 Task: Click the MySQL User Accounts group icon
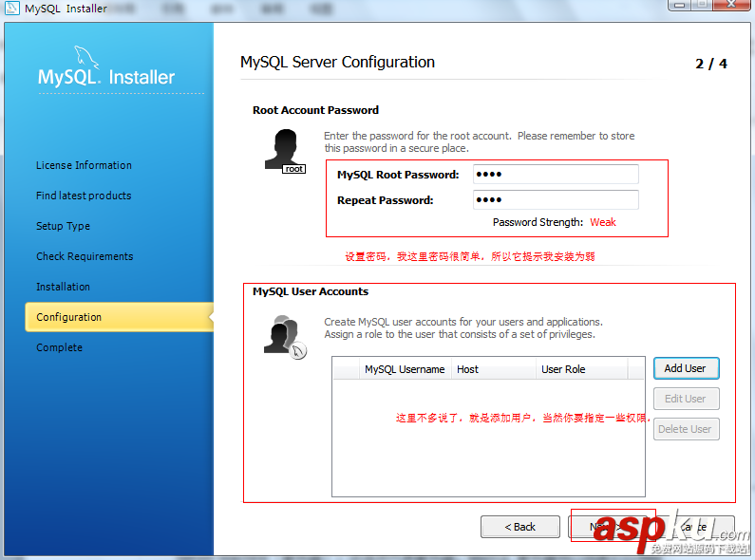tap(285, 337)
